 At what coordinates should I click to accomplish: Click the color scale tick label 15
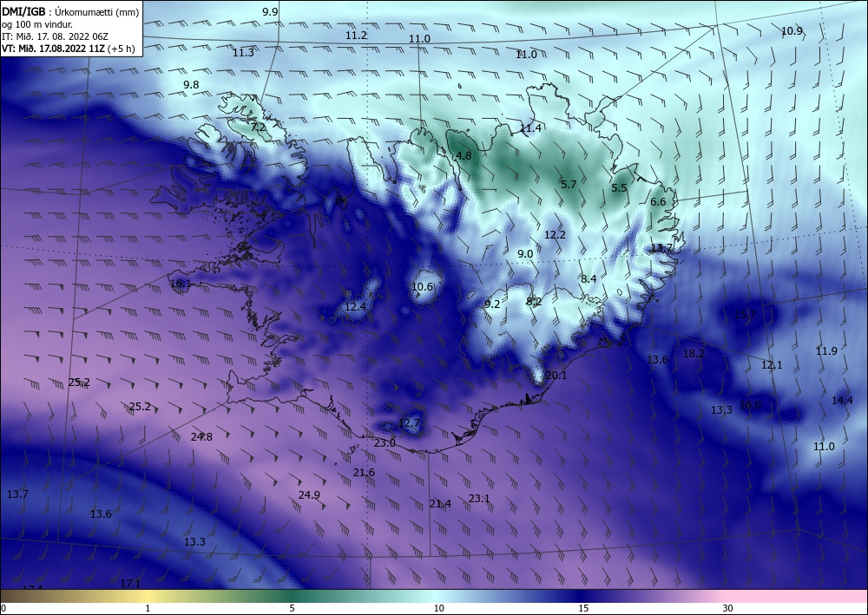tap(583, 609)
